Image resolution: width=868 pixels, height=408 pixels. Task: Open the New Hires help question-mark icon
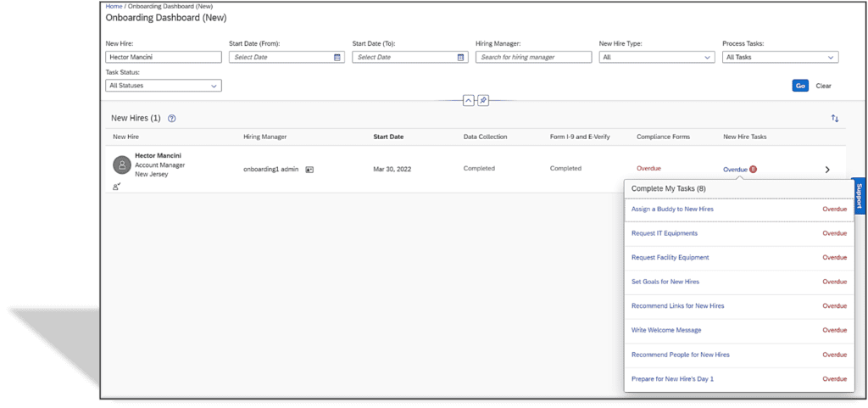[x=171, y=119]
